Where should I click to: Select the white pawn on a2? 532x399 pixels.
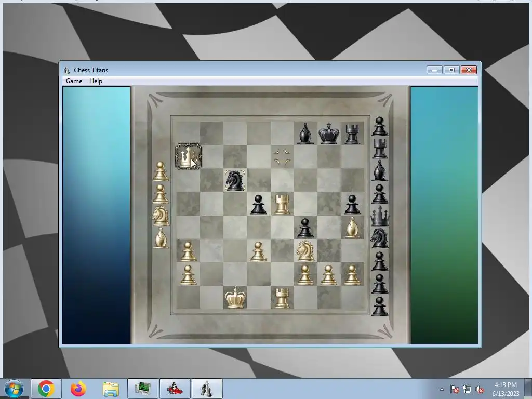coord(188,274)
